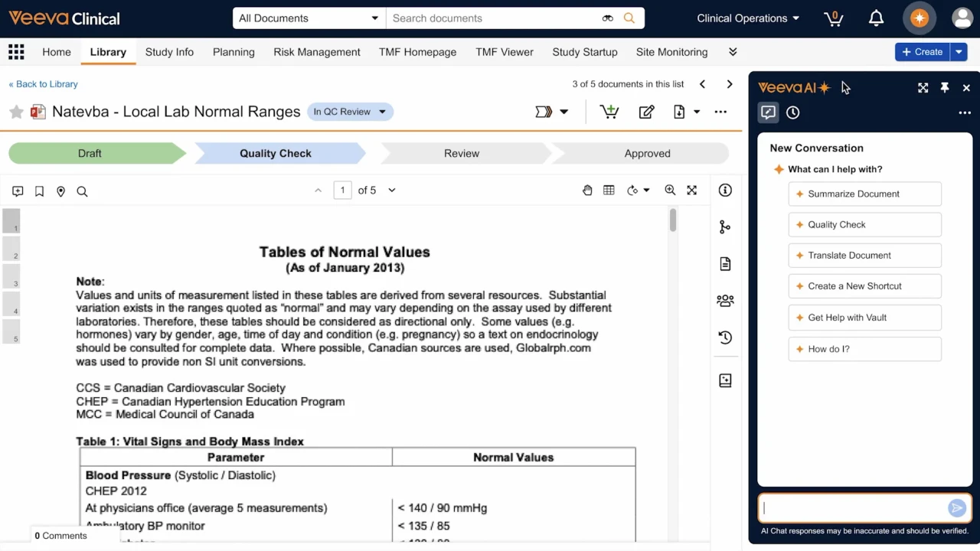Click the Translate Document suggestion
This screenshot has width=980, height=551.
(864, 255)
